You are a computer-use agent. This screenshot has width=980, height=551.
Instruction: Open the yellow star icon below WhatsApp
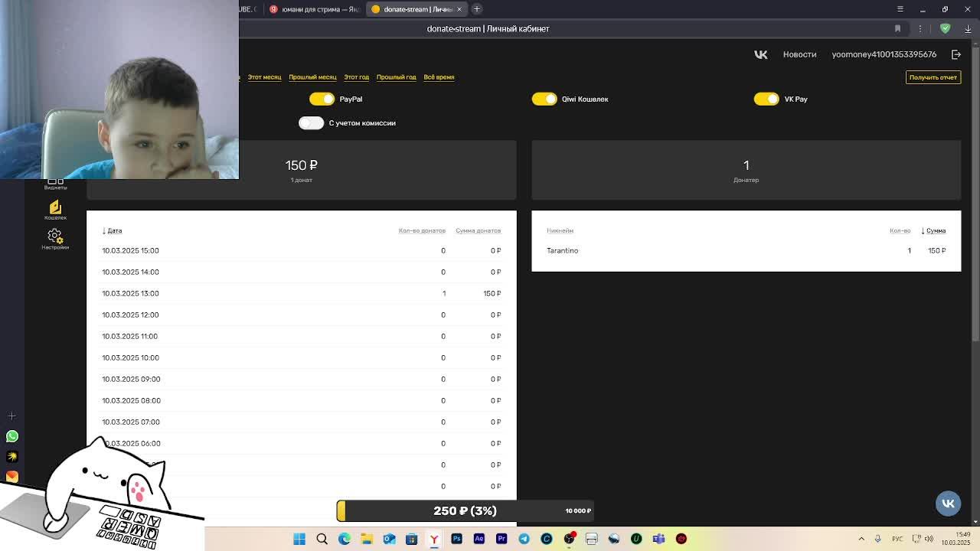(x=11, y=456)
